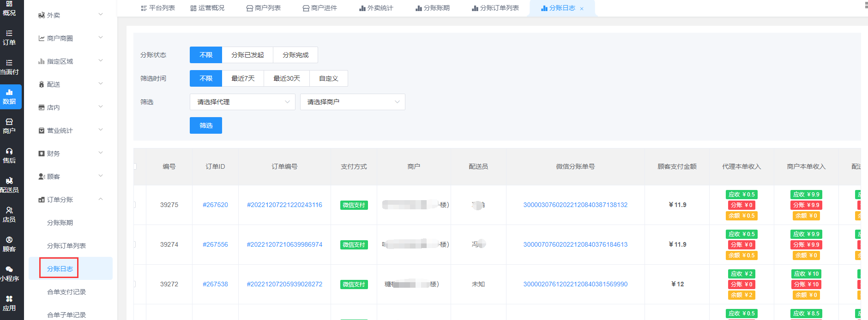Expand the 配送 sidebar menu
Viewport: 868px width, 320px height.
click(x=101, y=84)
